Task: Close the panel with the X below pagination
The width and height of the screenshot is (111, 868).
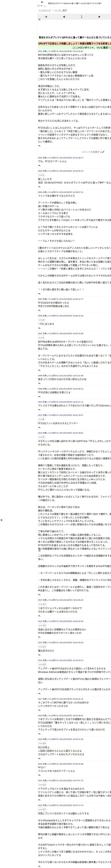Action: click(39, 20)
